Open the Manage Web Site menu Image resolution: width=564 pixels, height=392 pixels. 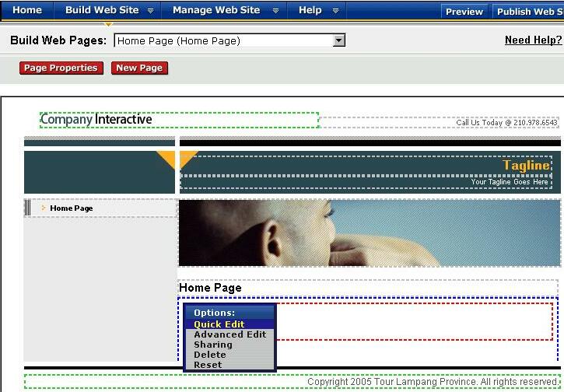(x=216, y=10)
